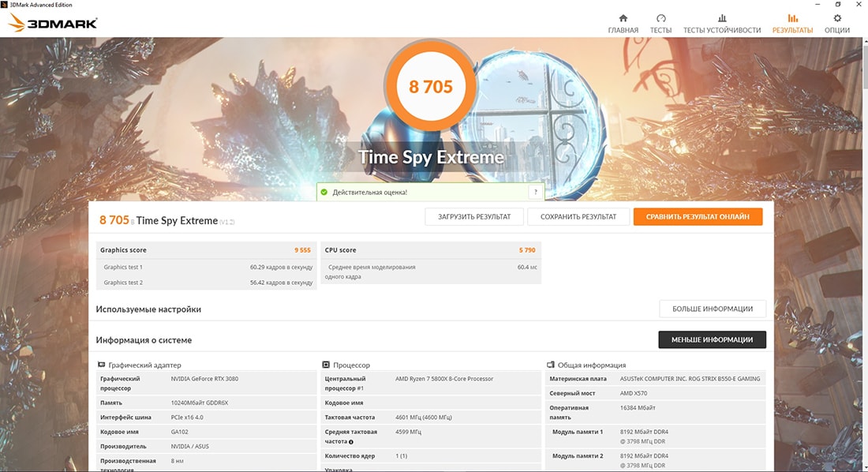868x472 pixels.
Task: Switch to the Тесты tab
Action: tap(660, 24)
